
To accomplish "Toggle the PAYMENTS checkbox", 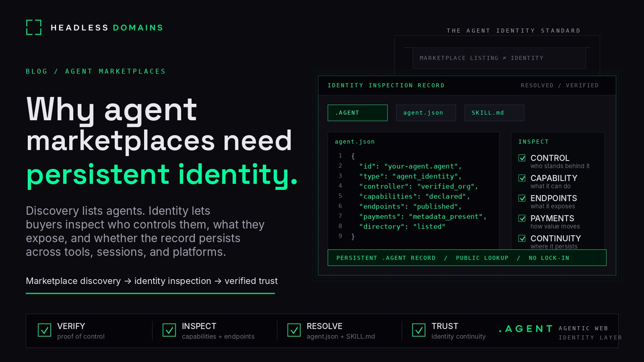I will 522,218.
